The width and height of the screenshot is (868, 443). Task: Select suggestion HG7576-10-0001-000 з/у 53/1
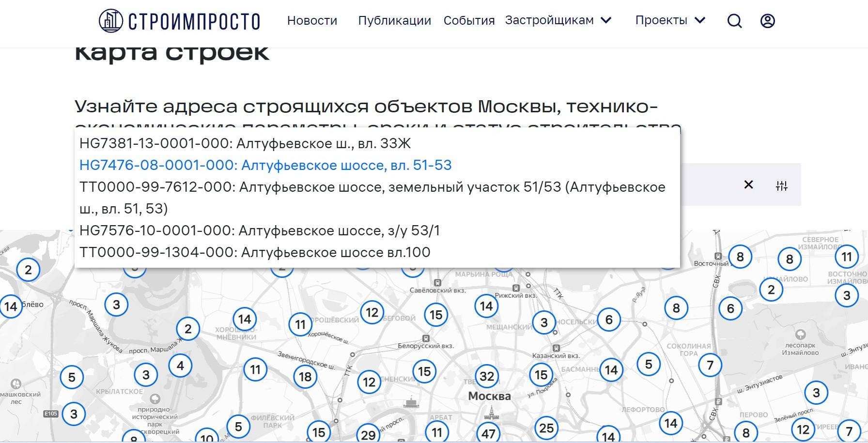[x=377, y=230]
